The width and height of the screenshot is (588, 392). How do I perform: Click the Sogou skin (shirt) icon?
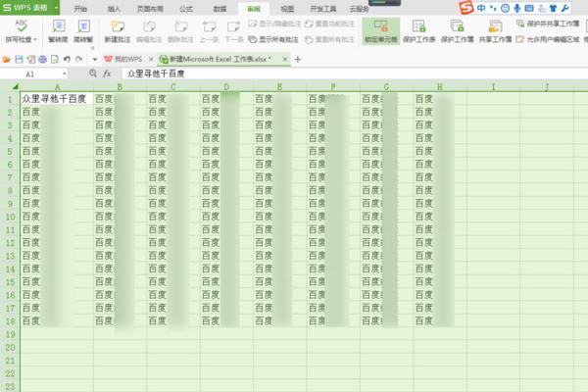tap(553, 8)
